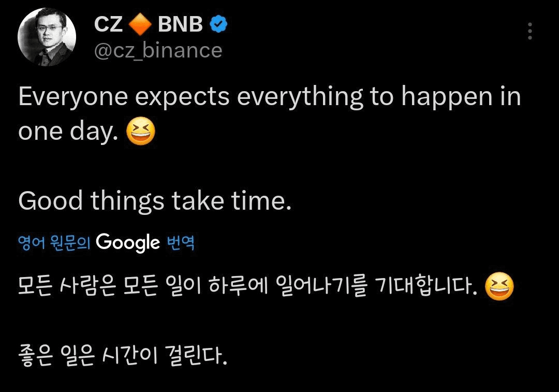Open the more options three-dot menu
Image resolution: width=559 pixels, height=392 pixels.
tap(530, 31)
